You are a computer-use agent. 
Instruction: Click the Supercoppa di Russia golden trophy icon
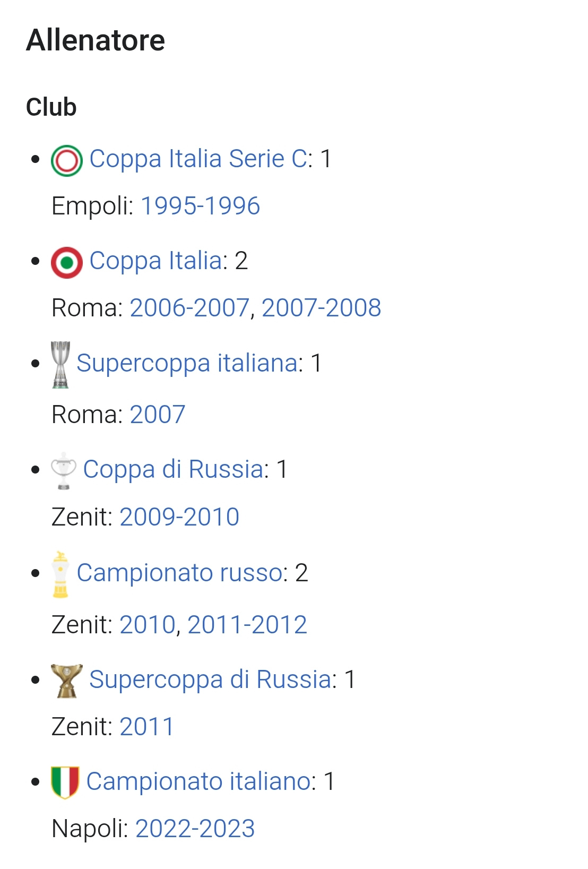pyautogui.click(x=67, y=681)
